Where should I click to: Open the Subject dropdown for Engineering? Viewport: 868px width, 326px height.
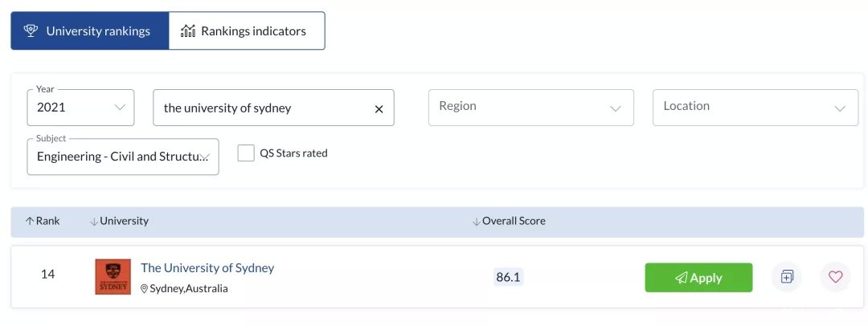pyautogui.click(x=123, y=157)
